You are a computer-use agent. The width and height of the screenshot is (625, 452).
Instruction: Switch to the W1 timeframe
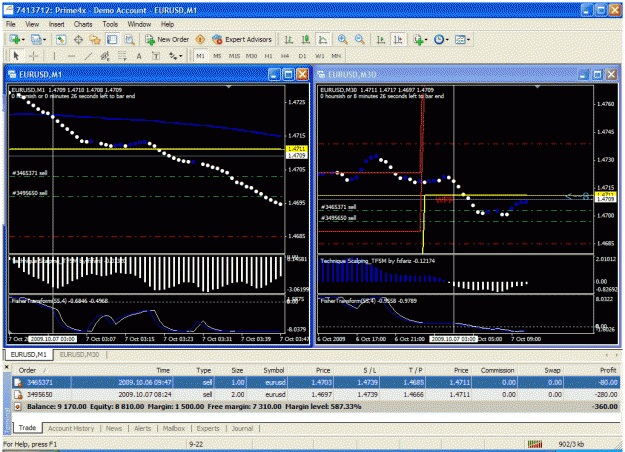(320, 56)
